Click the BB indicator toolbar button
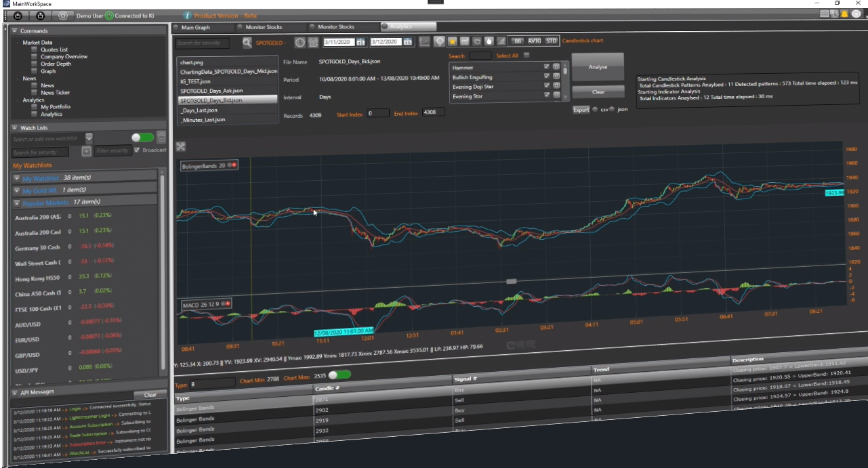 518,41
